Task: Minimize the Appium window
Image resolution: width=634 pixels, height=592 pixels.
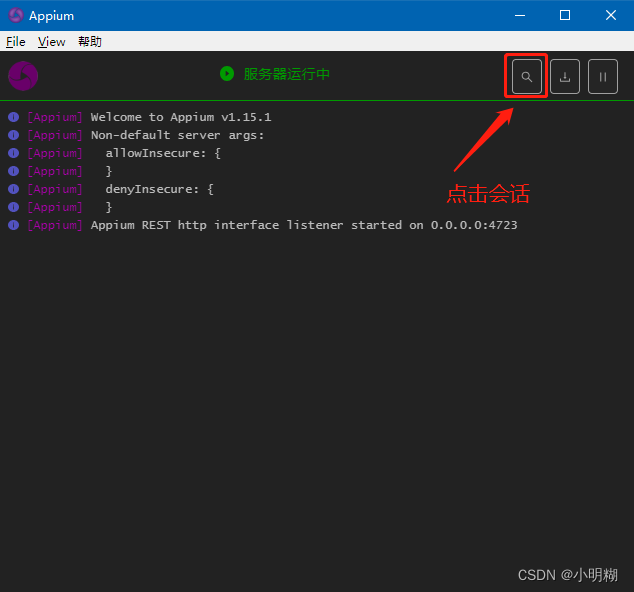Action: [520, 15]
